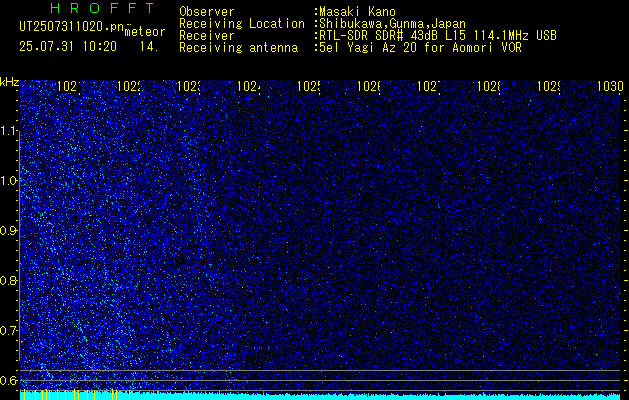
Task: Click the 1.1 kHz frequency label
Action: point(10,131)
